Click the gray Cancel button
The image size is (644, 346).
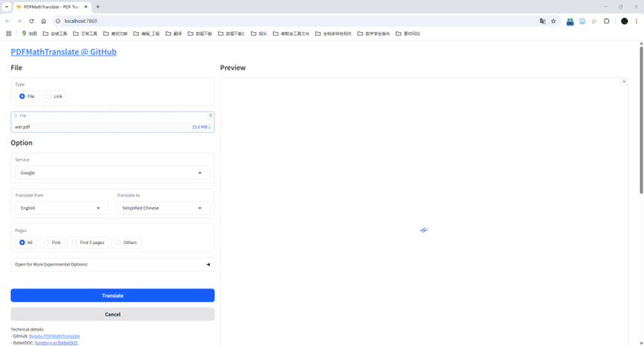(112, 315)
